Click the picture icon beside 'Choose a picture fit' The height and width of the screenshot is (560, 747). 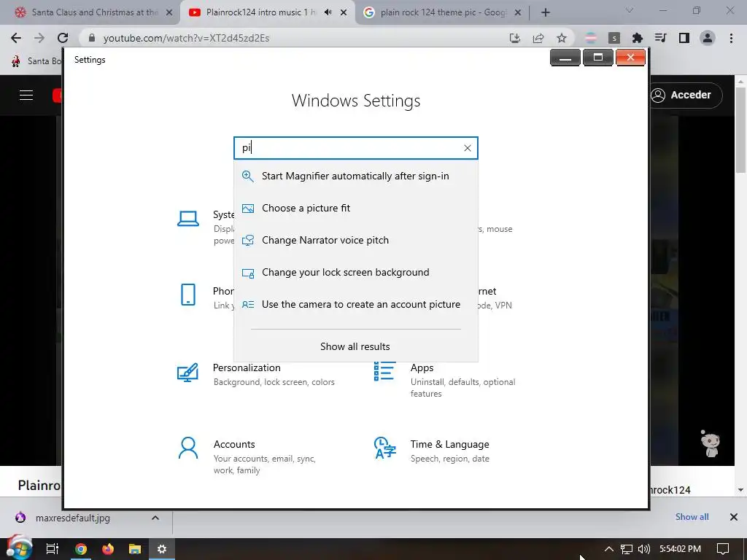248,208
